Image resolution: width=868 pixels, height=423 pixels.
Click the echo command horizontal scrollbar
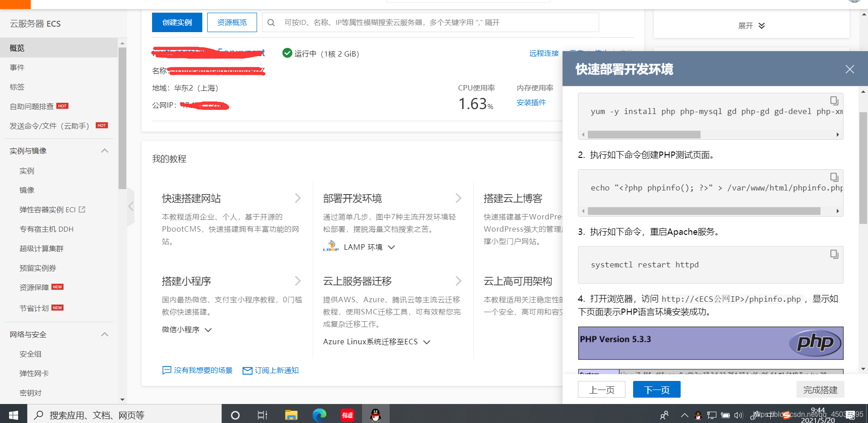704,211
